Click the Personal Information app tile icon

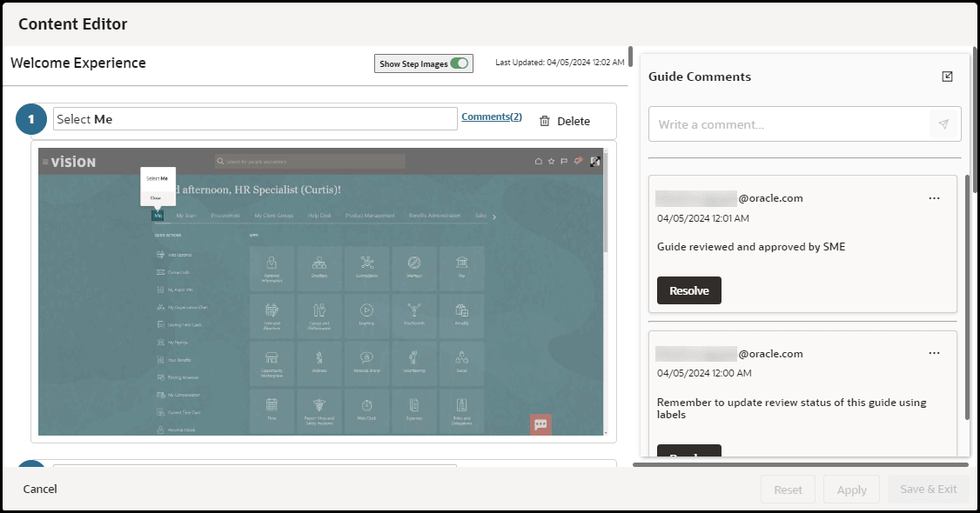(x=272, y=263)
